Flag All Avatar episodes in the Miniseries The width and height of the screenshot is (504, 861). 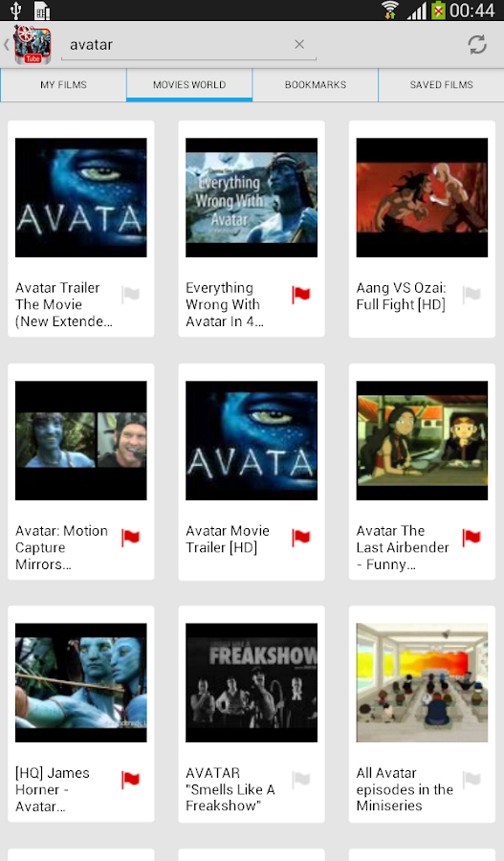pos(471,780)
